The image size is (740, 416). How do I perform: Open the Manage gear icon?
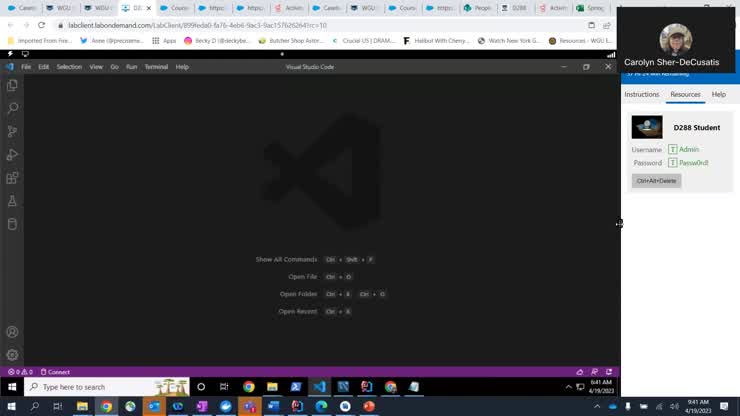pyautogui.click(x=12, y=354)
